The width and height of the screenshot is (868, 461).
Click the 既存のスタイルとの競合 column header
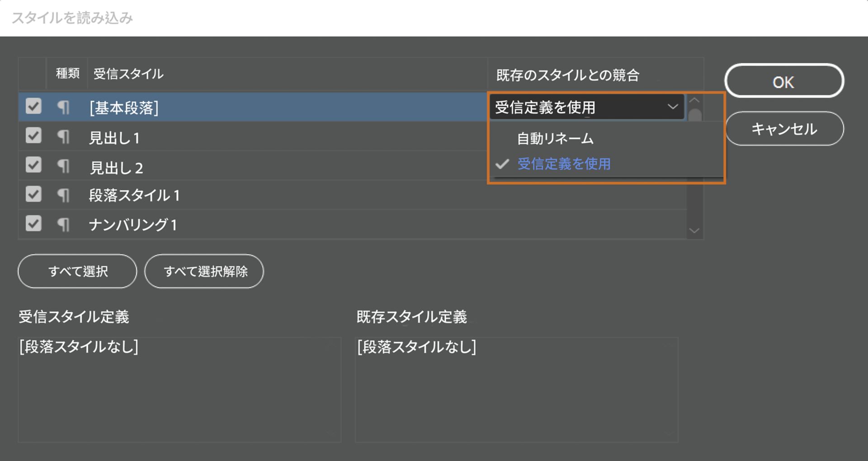(x=567, y=75)
